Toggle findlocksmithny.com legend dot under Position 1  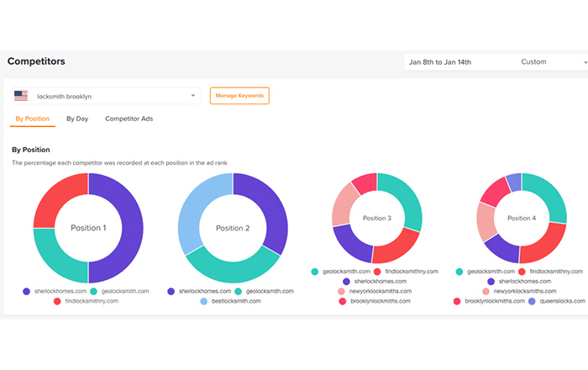coord(57,301)
